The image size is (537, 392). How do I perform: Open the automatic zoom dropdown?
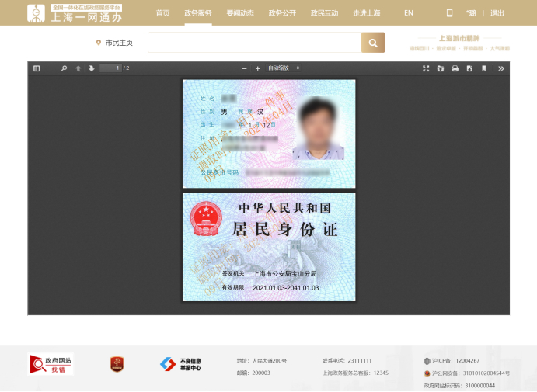(284, 68)
